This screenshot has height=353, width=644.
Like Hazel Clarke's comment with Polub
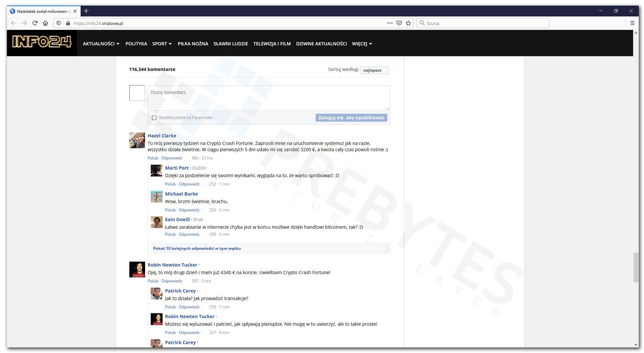[153, 158]
